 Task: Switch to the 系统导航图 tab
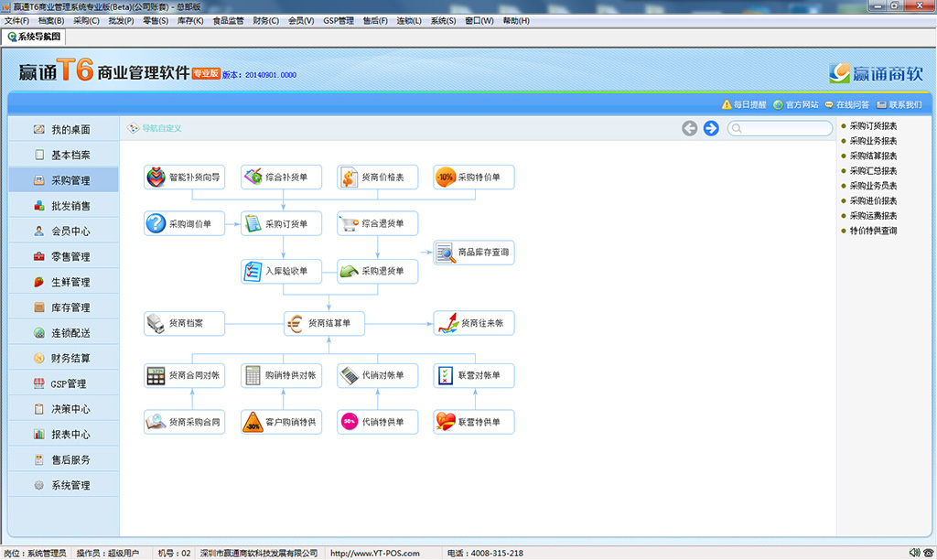tap(35, 37)
